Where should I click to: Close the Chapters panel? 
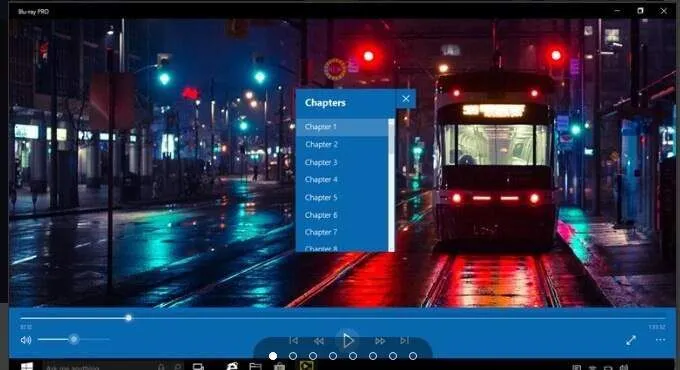405,99
